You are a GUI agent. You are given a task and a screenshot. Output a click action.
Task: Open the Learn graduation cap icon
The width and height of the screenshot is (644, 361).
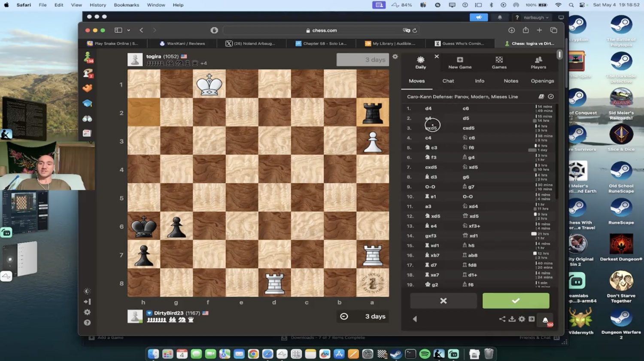click(x=87, y=103)
